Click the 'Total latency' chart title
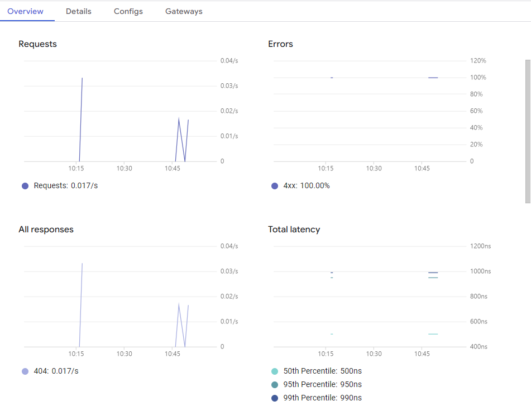Image resolution: width=531 pixels, height=420 pixels. [x=294, y=230]
